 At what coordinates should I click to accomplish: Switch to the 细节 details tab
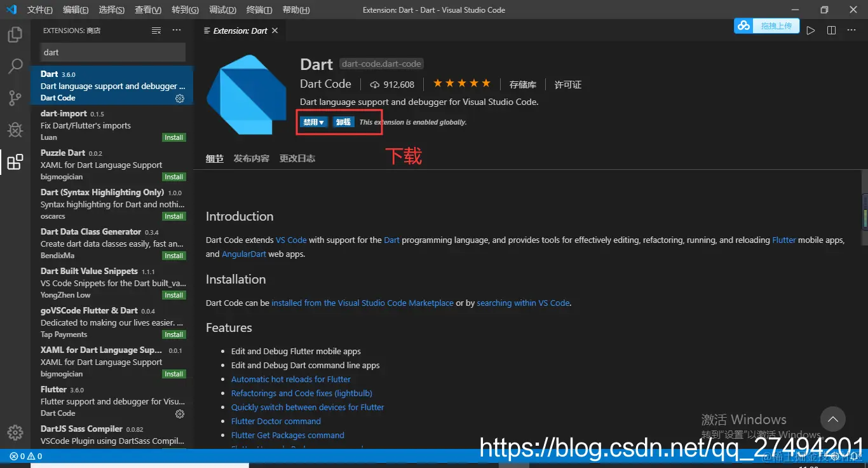coord(215,158)
